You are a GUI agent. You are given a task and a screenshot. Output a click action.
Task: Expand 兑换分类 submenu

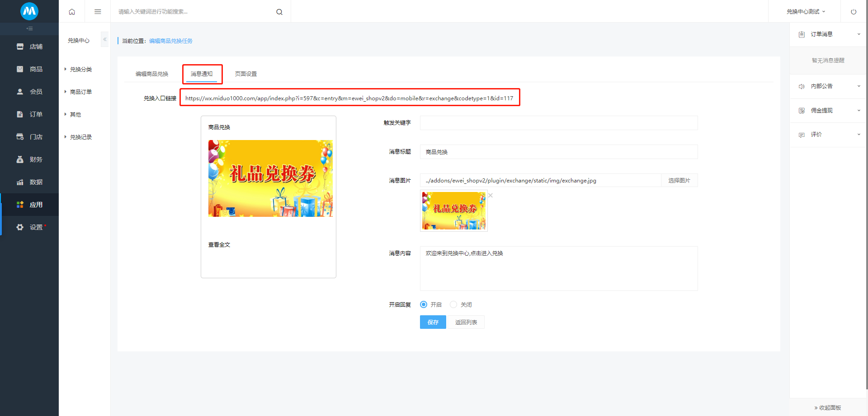tap(81, 69)
